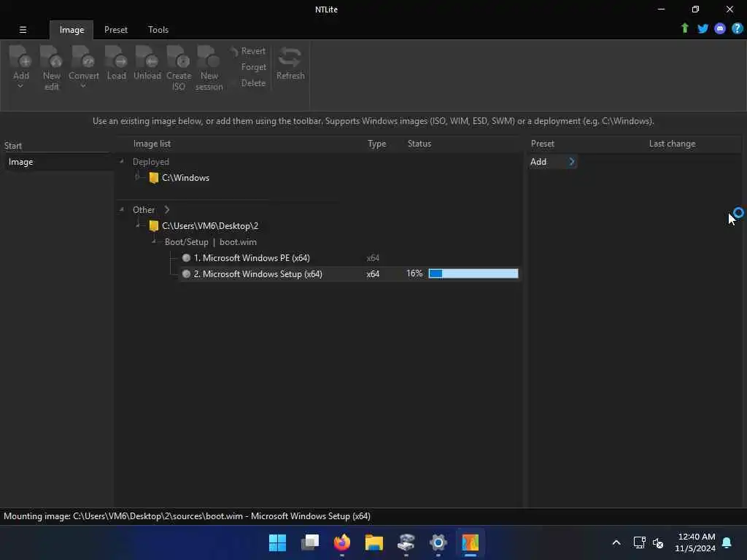Open the Add dropdown arrow under Add
The height and width of the screenshot is (560, 747).
(x=20, y=86)
